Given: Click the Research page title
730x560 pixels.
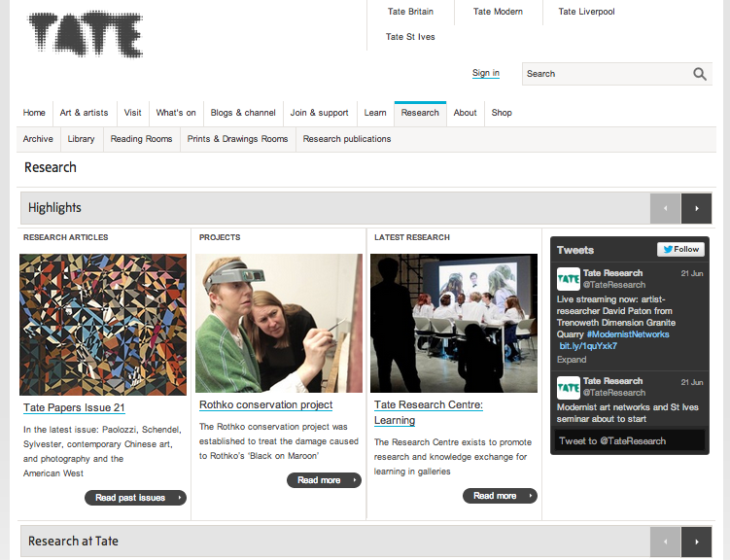Looking at the screenshot, I should [x=51, y=167].
